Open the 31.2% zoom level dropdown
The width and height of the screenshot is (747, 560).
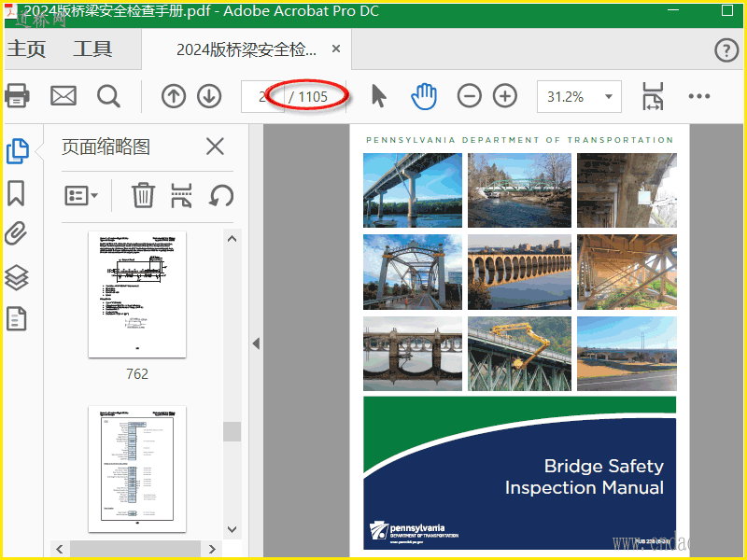(x=579, y=97)
